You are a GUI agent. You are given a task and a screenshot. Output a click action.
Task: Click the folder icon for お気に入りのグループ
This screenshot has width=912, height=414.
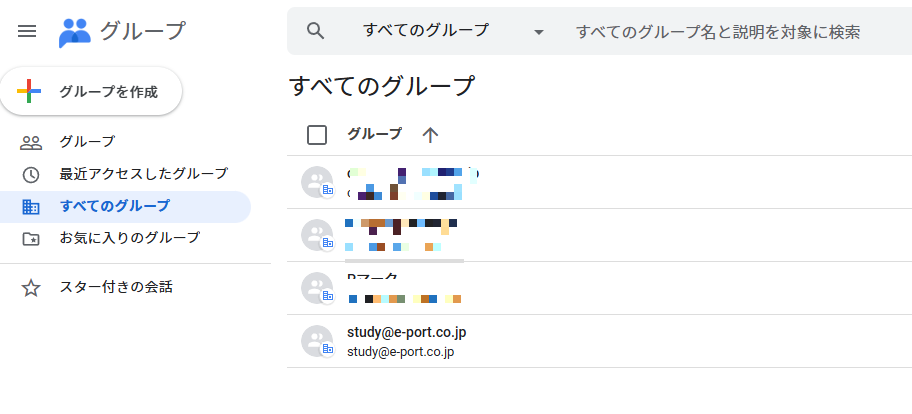click(x=31, y=239)
